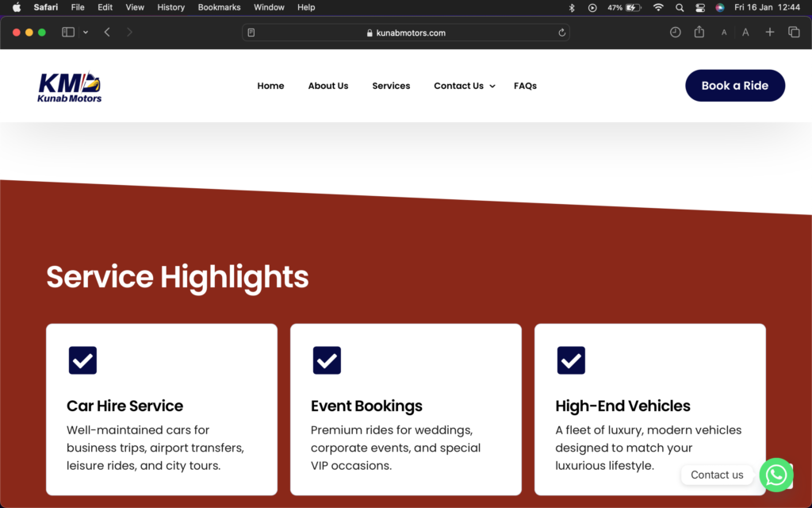Open the History menu

[170, 7]
